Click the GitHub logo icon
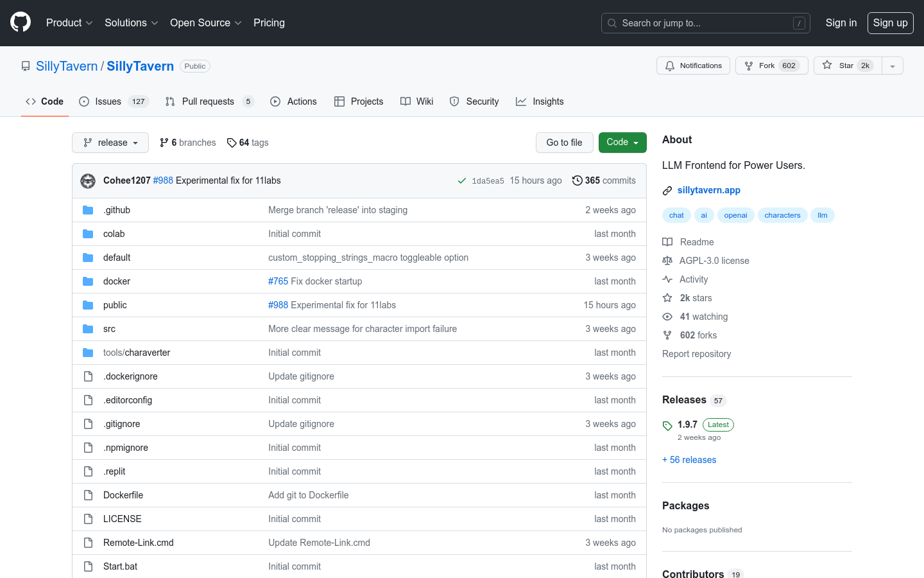This screenshot has height=578, width=924. click(21, 22)
